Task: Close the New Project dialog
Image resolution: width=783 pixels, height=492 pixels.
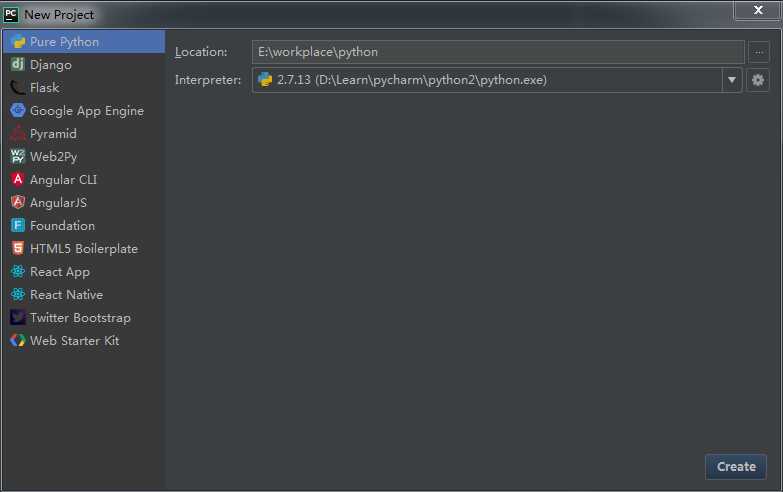Action: [758, 10]
